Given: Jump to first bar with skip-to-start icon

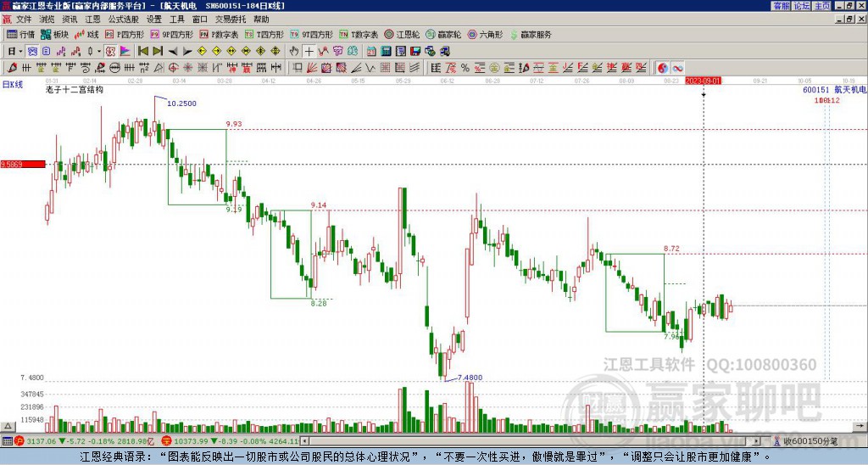Looking at the screenshot, I should (143, 51).
